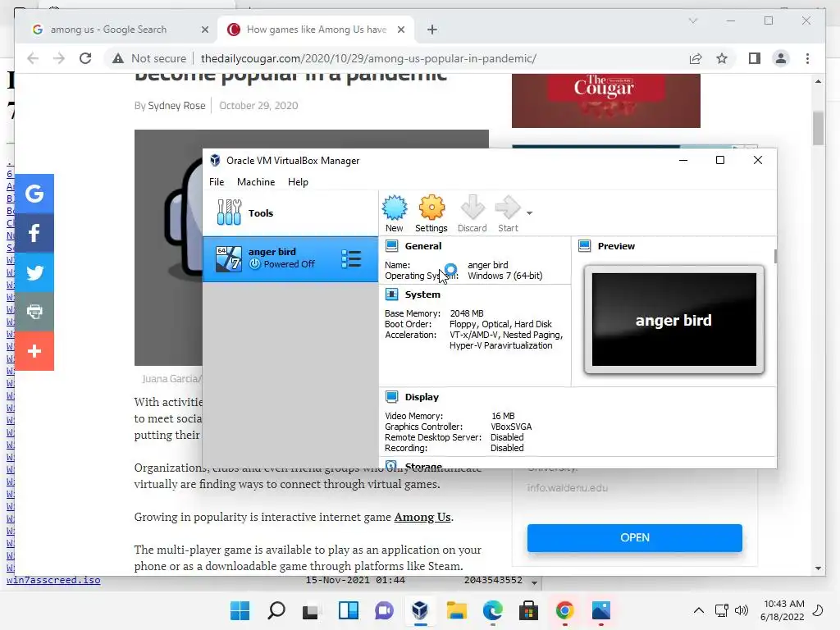Open the Machine menu in VirtualBox

pos(256,182)
